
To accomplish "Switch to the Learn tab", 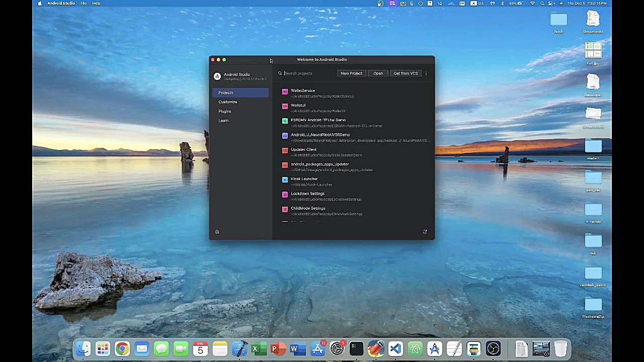I will point(240,121).
